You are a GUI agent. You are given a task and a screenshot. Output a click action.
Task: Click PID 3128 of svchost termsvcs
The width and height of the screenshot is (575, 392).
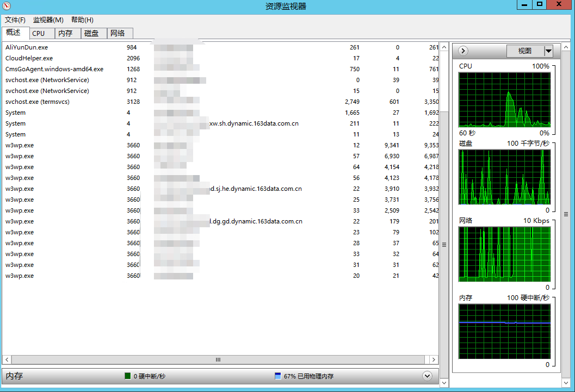click(133, 102)
